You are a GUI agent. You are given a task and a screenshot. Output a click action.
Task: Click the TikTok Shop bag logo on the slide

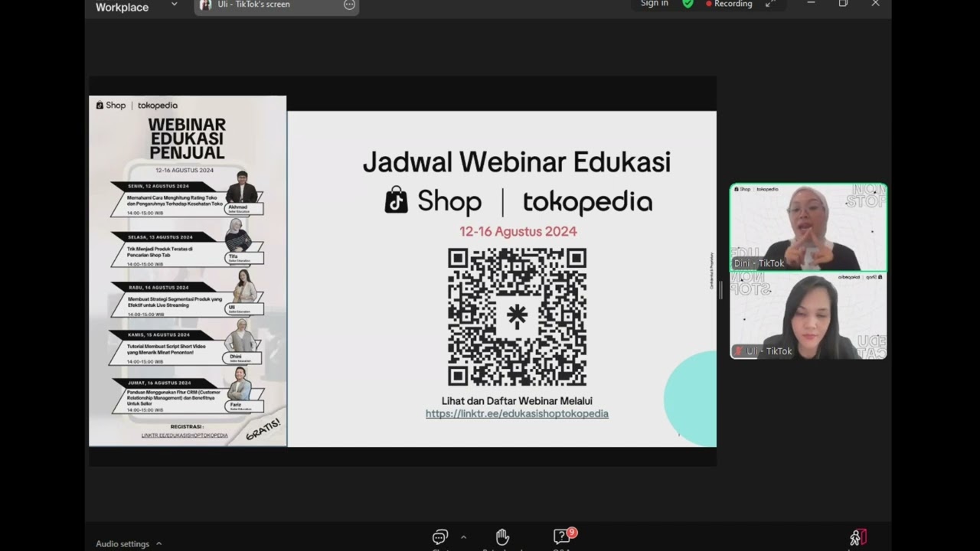(x=396, y=201)
